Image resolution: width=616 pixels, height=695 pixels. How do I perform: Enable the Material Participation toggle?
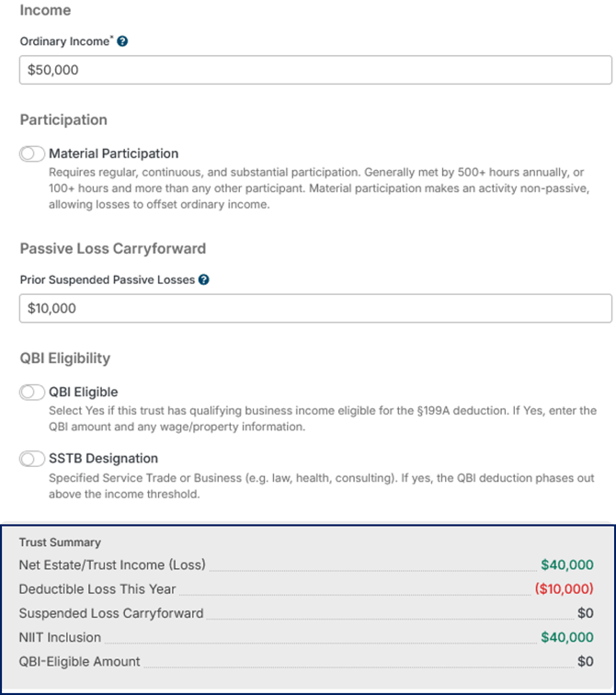pyautogui.click(x=32, y=154)
